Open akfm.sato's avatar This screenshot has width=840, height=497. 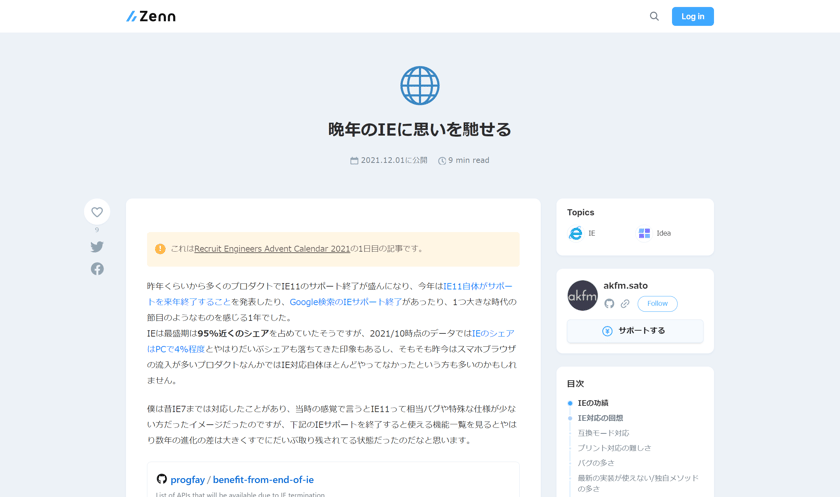[x=582, y=296]
